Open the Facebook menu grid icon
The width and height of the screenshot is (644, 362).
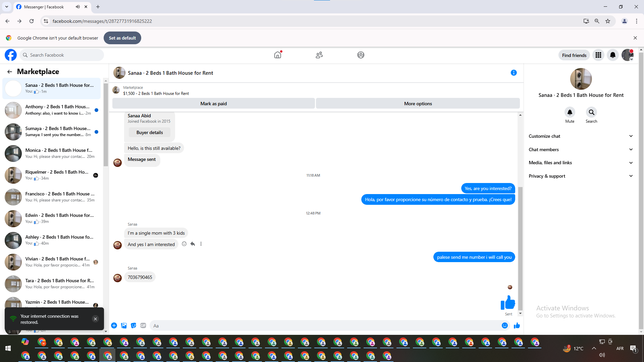[598, 55]
